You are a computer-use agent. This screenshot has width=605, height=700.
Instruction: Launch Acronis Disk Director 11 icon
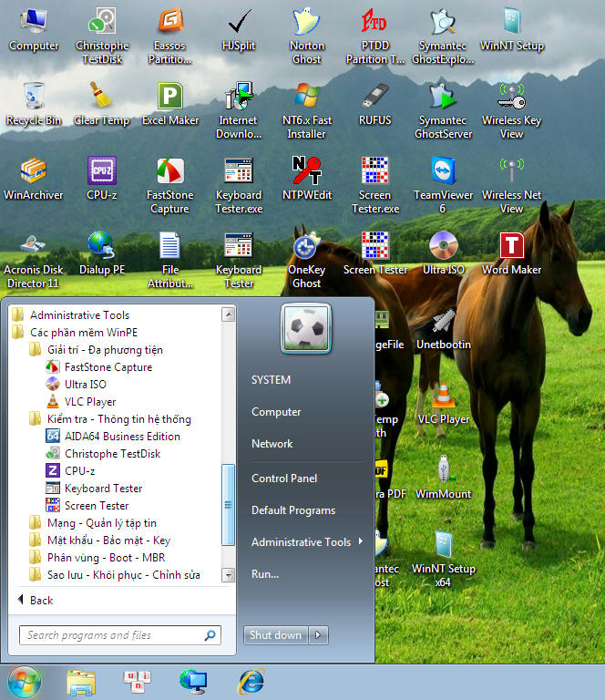[x=34, y=260]
